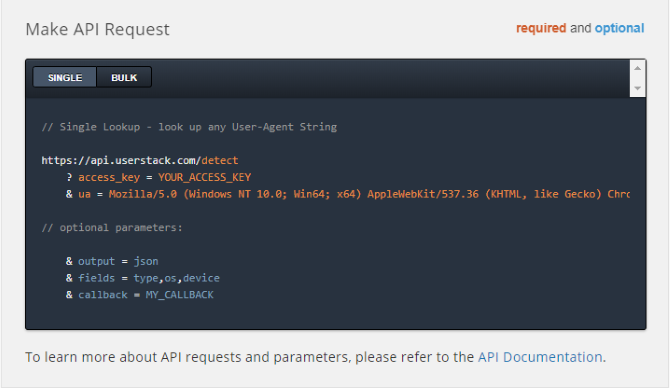Click the '// Single Lookup' comment line
The width and height of the screenshot is (670, 388).
(x=189, y=127)
